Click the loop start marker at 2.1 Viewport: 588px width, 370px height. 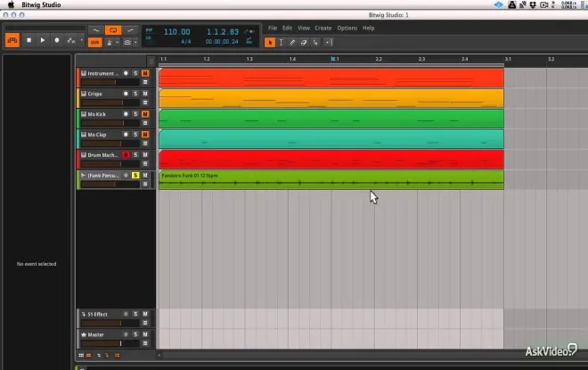pyautogui.click(x=332, y=59)
